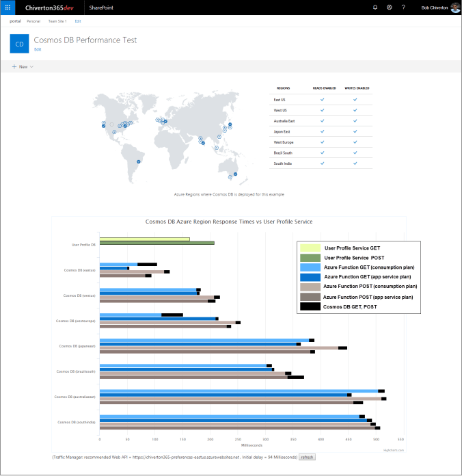Click the SharePoint header link

101,8
